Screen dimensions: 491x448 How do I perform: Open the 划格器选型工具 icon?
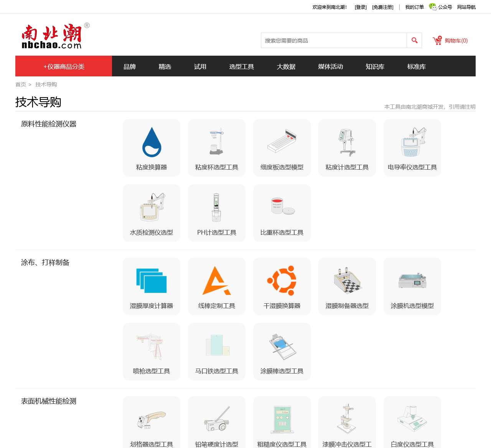pos(152,420)
